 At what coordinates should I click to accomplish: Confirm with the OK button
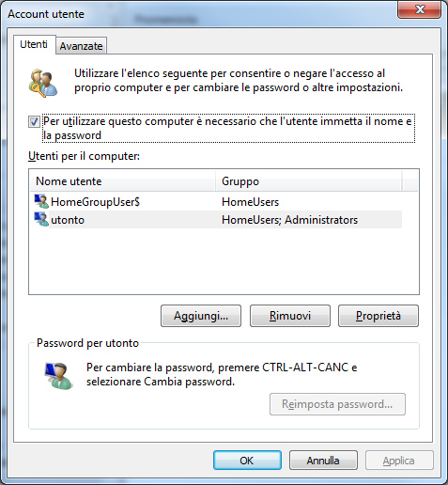[247, 461]
